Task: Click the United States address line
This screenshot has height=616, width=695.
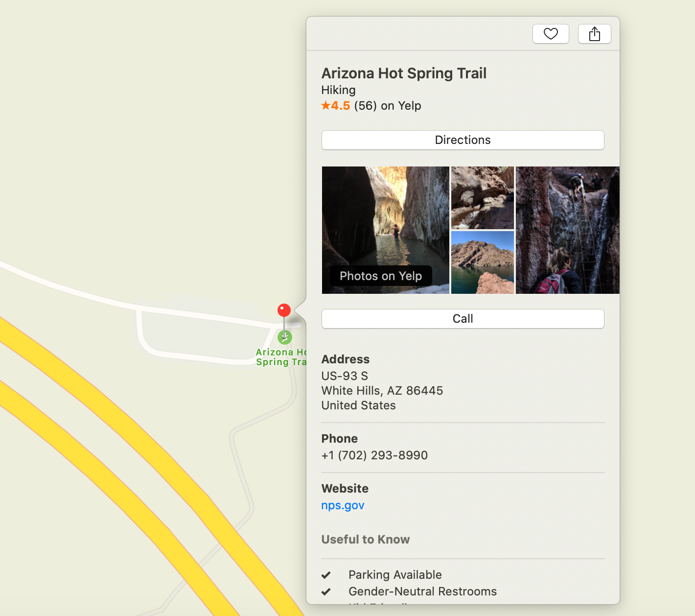Action: click(x=358, y=405)
